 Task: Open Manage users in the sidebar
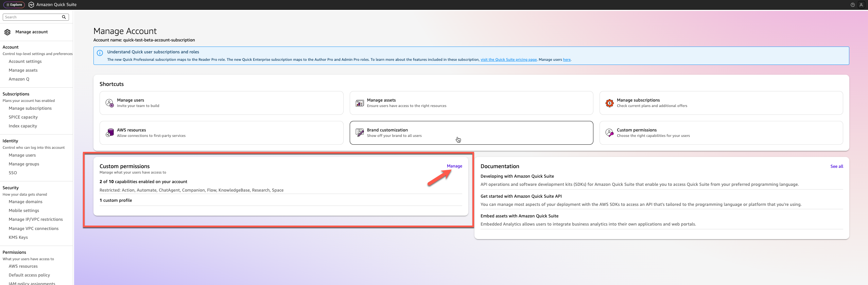point(22,155)
